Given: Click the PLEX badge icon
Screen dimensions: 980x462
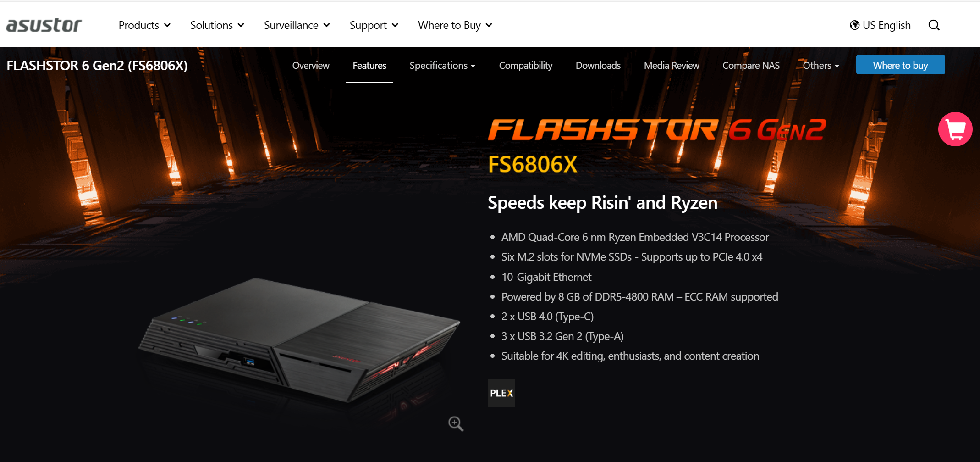Looking at the screenshot, I should tap(501, 393).
